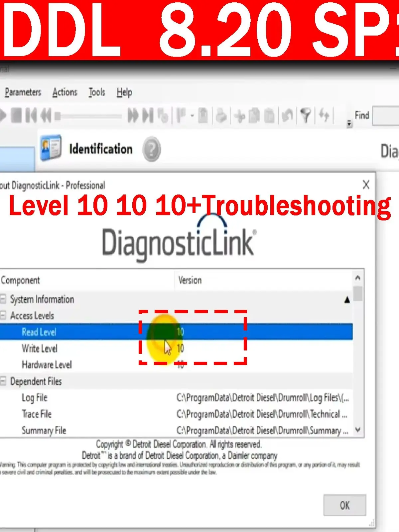Collapse the System Information group
This screenshot has width=399, height=532.
[x=3, y=299]
